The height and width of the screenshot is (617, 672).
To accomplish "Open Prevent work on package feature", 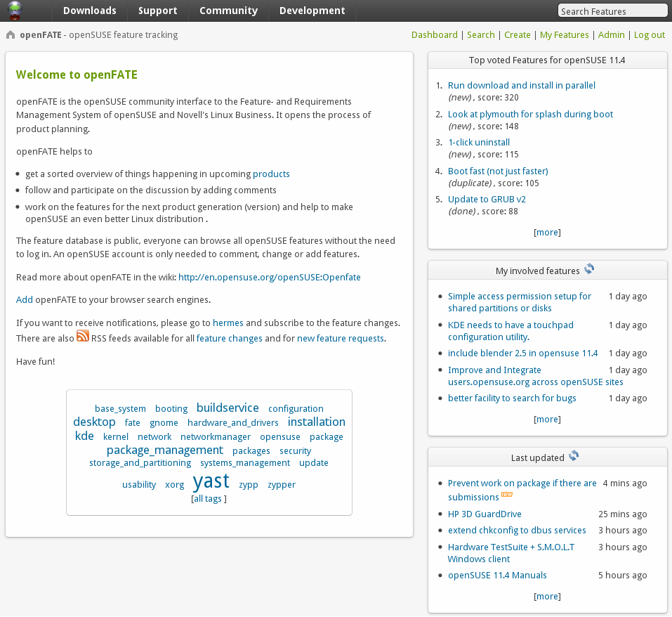I will pos(522,490).
